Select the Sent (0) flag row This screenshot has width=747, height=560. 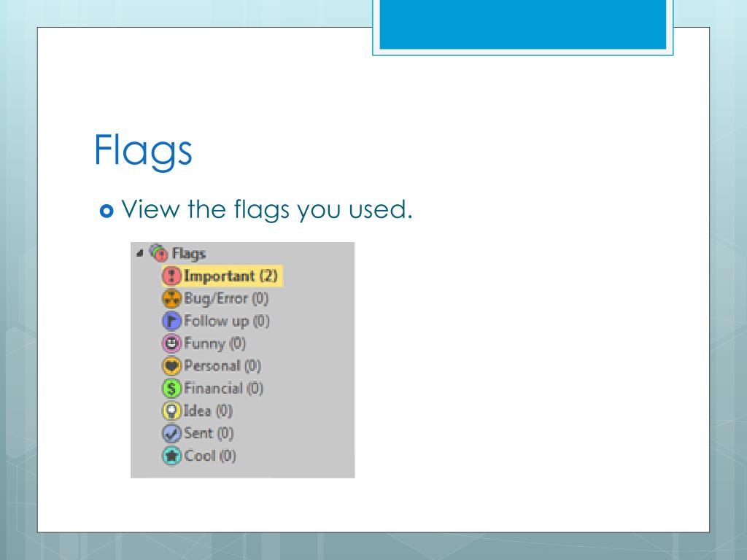(198, 433)
